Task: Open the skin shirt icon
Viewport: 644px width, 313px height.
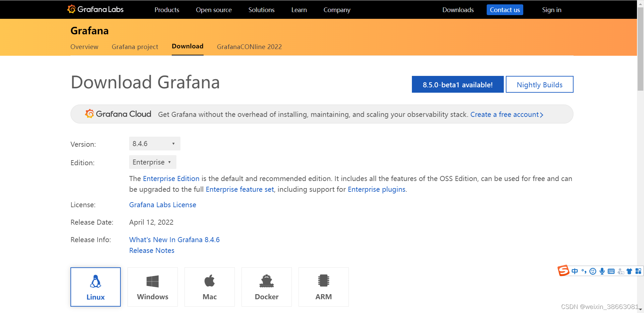Action: tap(629, 271)
